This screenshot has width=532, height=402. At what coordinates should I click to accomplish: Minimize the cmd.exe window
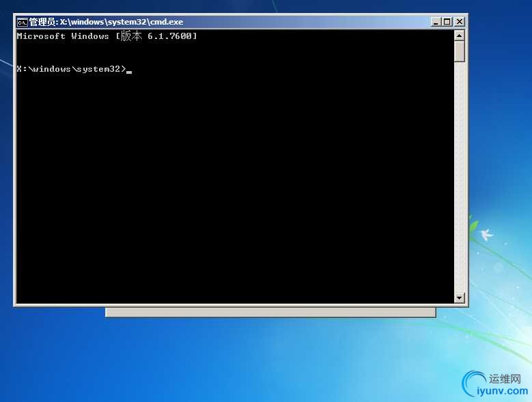click(436, 22)
